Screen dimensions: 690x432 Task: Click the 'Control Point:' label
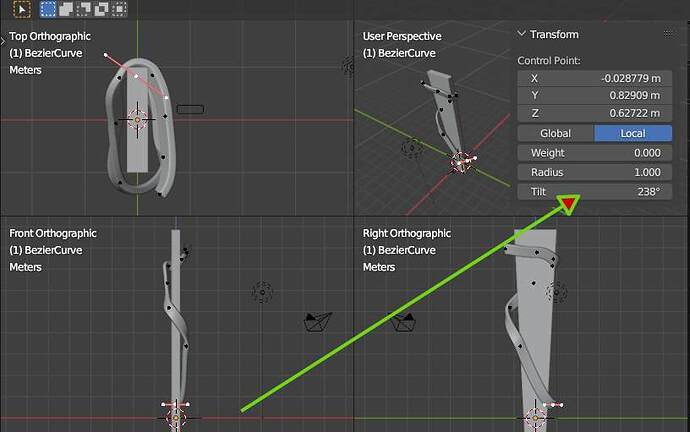coord(549,61)
